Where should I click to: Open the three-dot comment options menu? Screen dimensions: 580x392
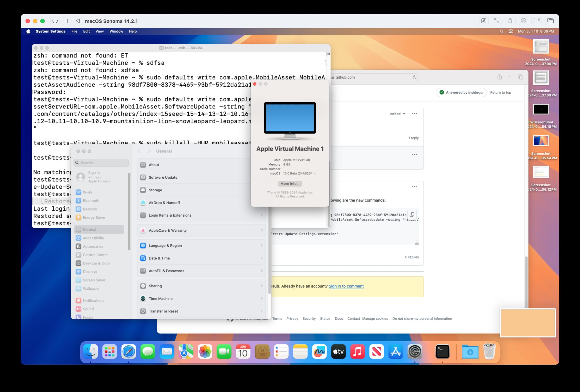click(x=414, y=114)
